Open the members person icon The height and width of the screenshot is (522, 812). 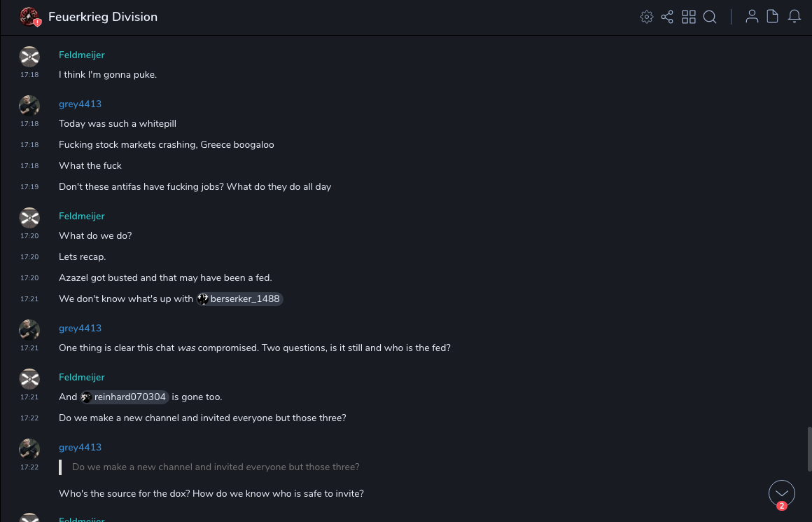(752, 17)
